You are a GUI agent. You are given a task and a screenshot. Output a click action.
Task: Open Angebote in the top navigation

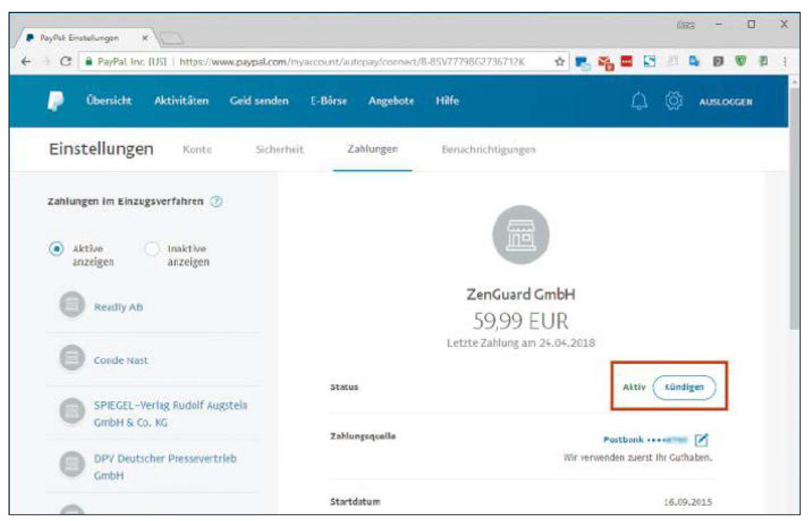coord(391,102)
